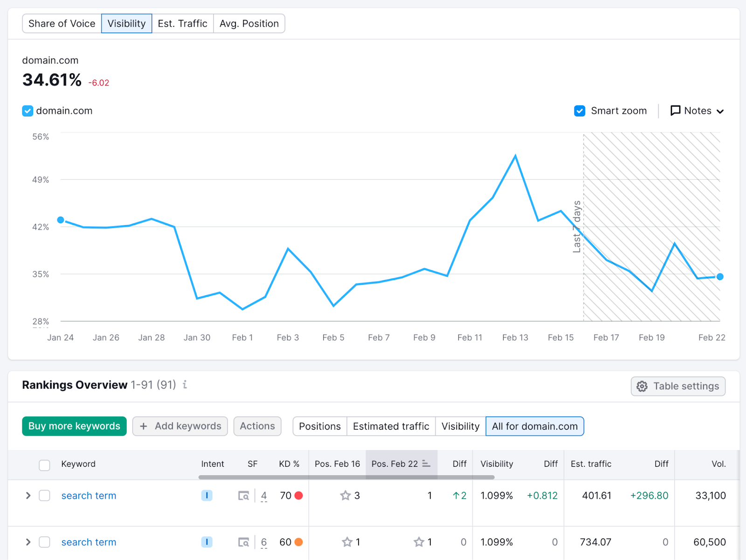This screenshot has width=746, height=560.
Task: Click the Notes flag icon above the chart
Action: (x=675, y=110)
